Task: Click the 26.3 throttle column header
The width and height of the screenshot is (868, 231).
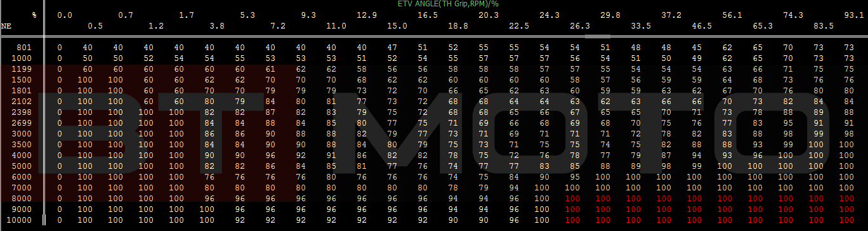Action: point(580,26)
